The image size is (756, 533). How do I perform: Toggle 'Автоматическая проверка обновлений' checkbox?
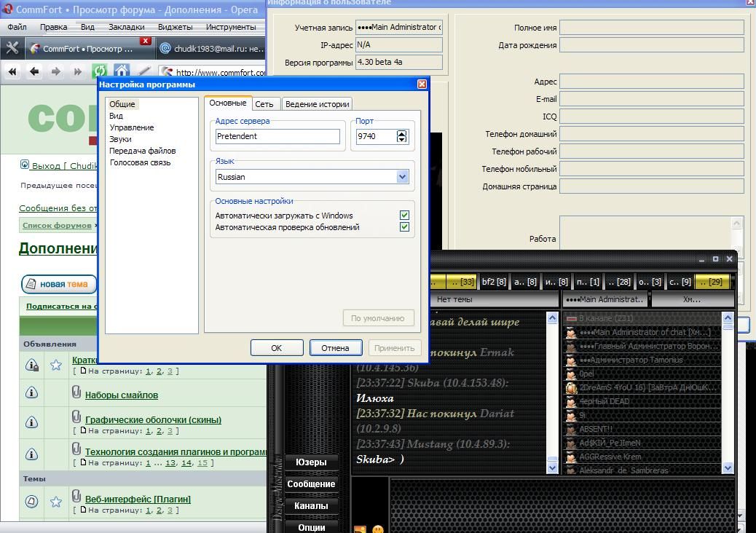pyautogui.click(x=404, y=227)
